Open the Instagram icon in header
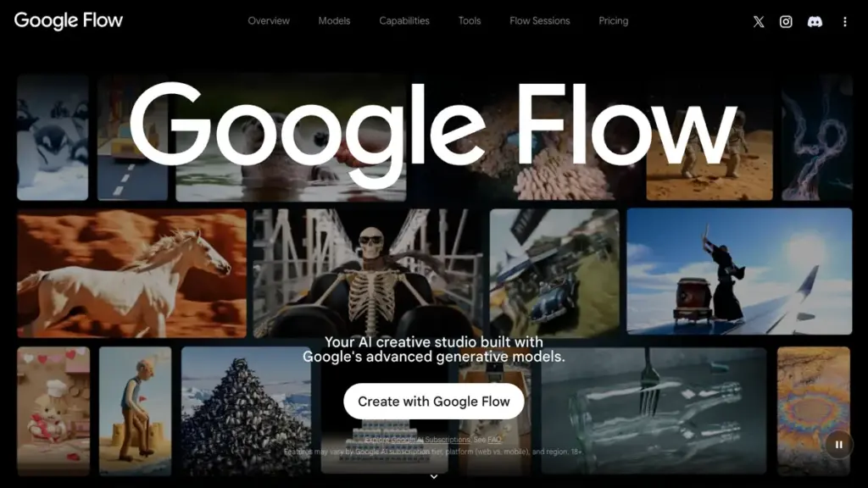The height and width of the screenshot is (488, 868). (x=786, y=21)
